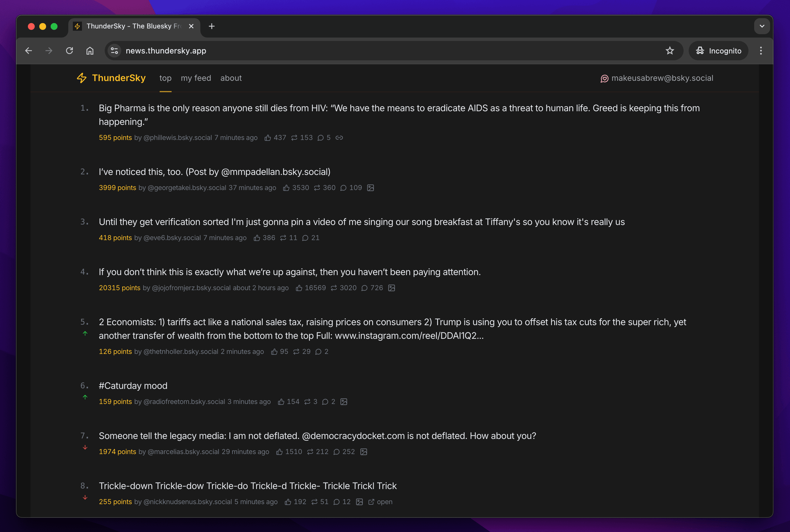This screenshot has width=790, height=532.
Task: Click the 20315 points text
Action: point(120,288)
